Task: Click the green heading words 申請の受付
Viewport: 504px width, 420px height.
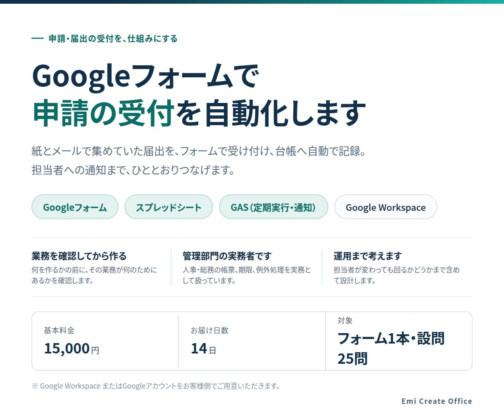Action: pyautogui.click(x=103, y=113)
